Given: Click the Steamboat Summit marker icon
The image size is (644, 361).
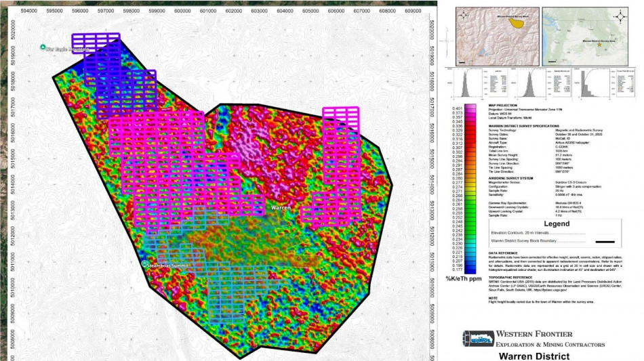Looking at the screenshot, I should click(x=144, y=263).
